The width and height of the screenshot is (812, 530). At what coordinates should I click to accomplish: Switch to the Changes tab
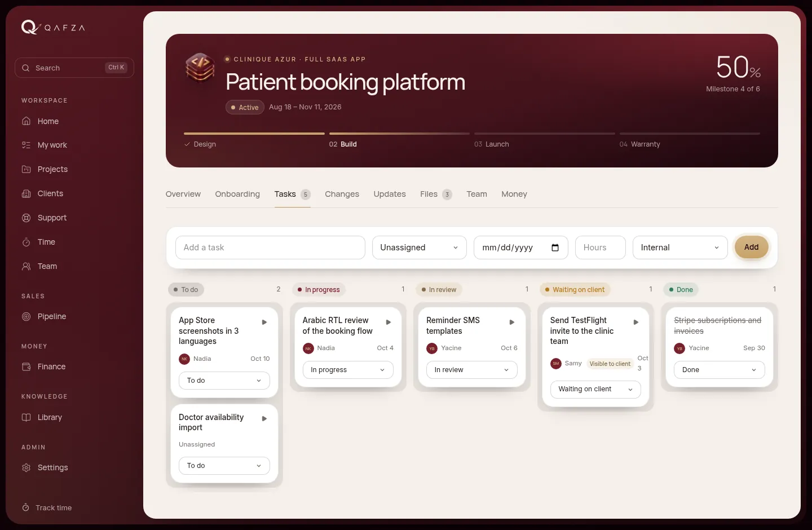coord(342,194)
